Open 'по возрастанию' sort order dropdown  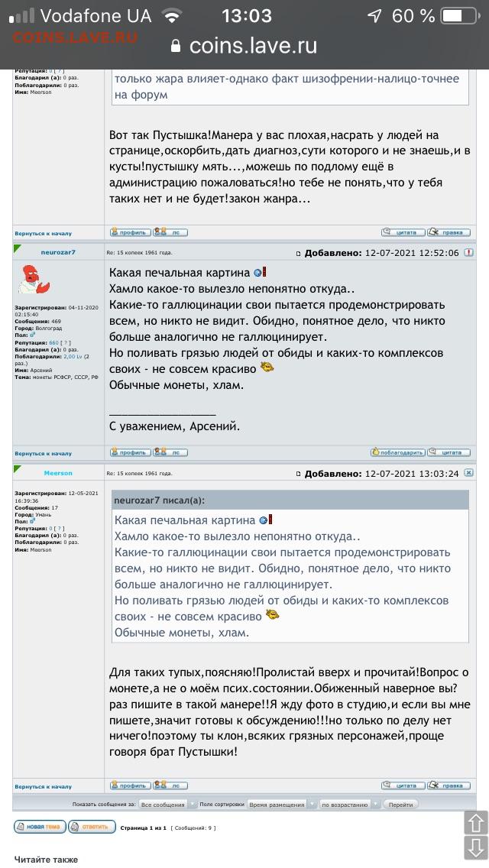point(350,805)
